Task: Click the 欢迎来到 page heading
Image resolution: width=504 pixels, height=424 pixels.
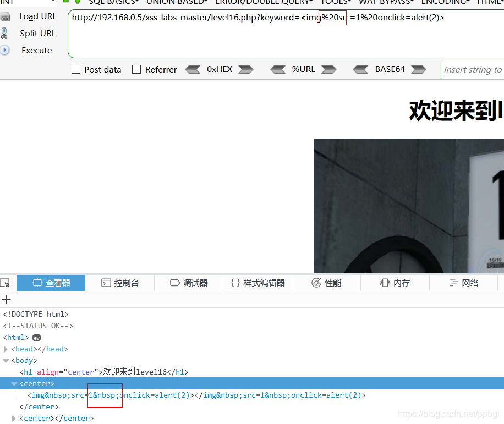Action: click(457, 111)
